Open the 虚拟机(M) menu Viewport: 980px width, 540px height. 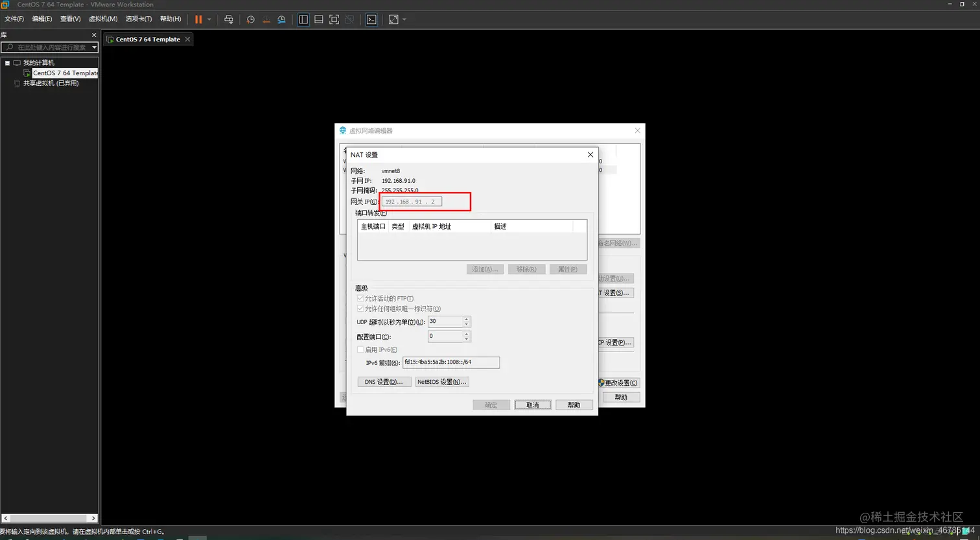coord(103,19)
